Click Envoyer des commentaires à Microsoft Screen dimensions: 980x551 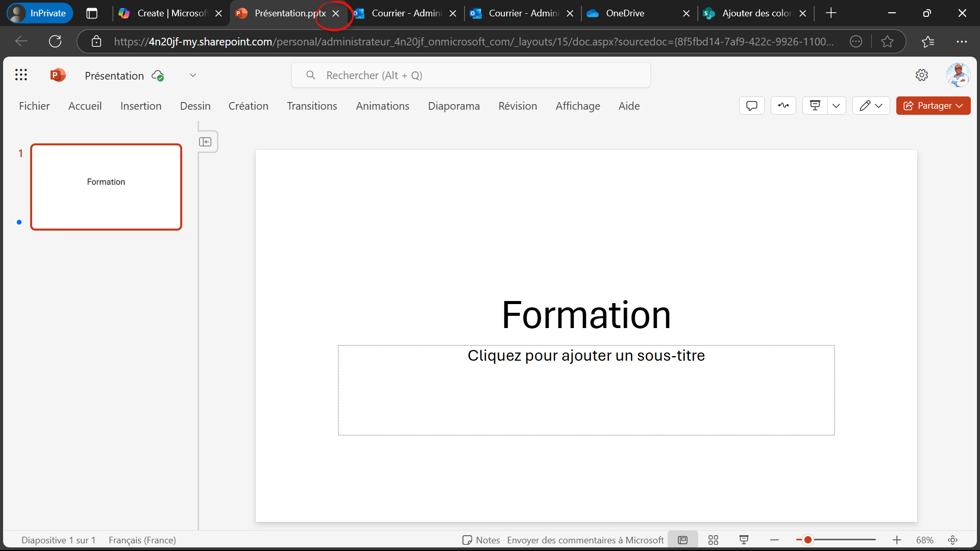[x=585, y=540]
